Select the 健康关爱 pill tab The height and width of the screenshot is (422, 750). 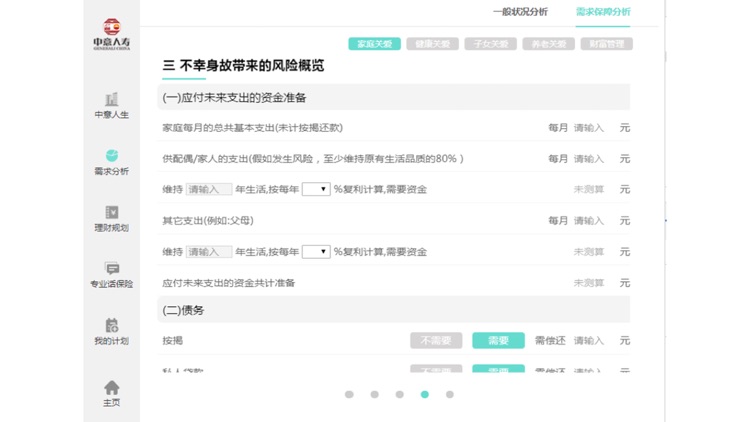click(432, 44)
